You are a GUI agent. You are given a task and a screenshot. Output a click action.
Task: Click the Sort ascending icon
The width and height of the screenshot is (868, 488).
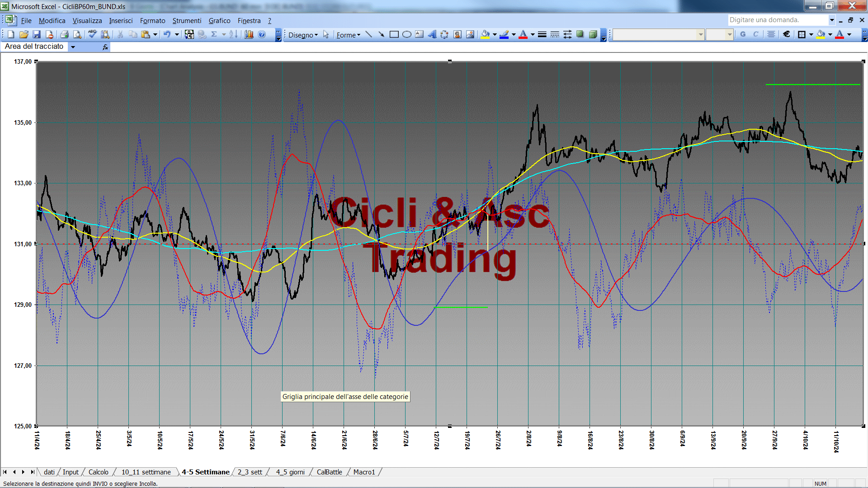click(x=233, y=34)
